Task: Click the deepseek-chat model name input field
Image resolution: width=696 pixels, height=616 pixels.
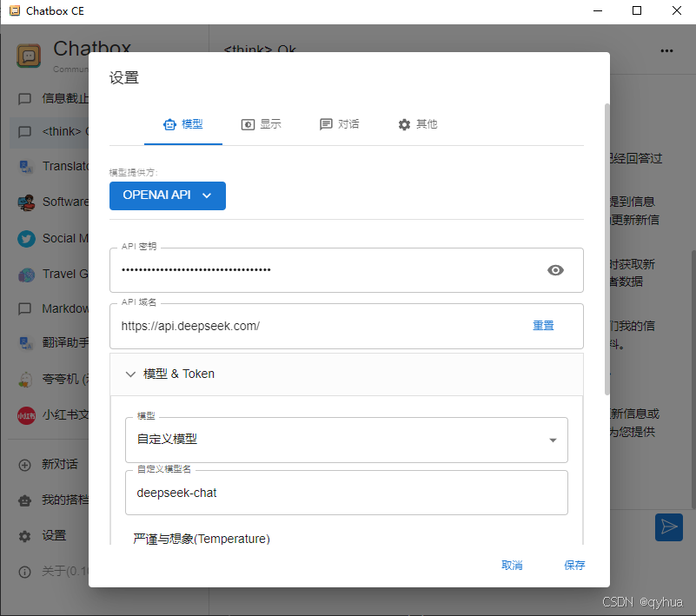Action: click(346, 492)
